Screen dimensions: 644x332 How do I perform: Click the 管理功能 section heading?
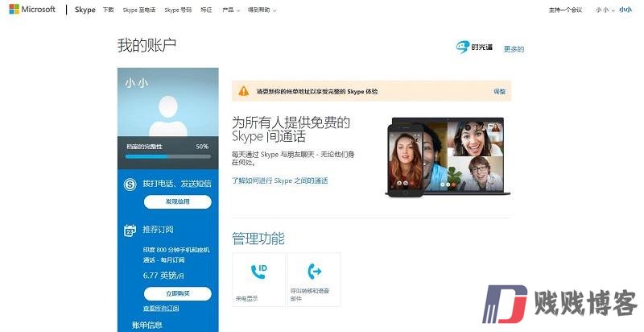258,239
